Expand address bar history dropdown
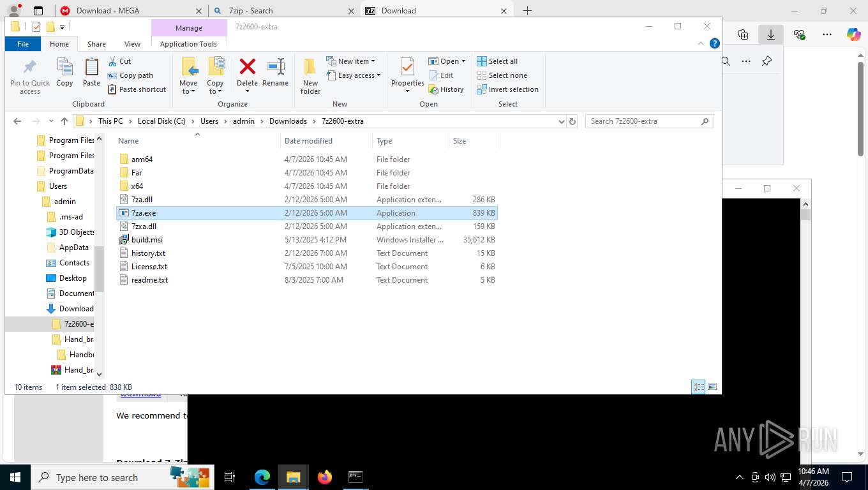Viewport: 868px width, 490px height. pos(561,121)
